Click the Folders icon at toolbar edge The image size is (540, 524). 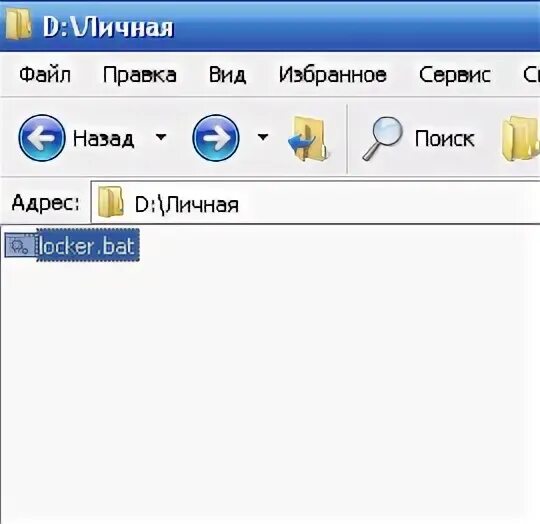pos(520,138)
